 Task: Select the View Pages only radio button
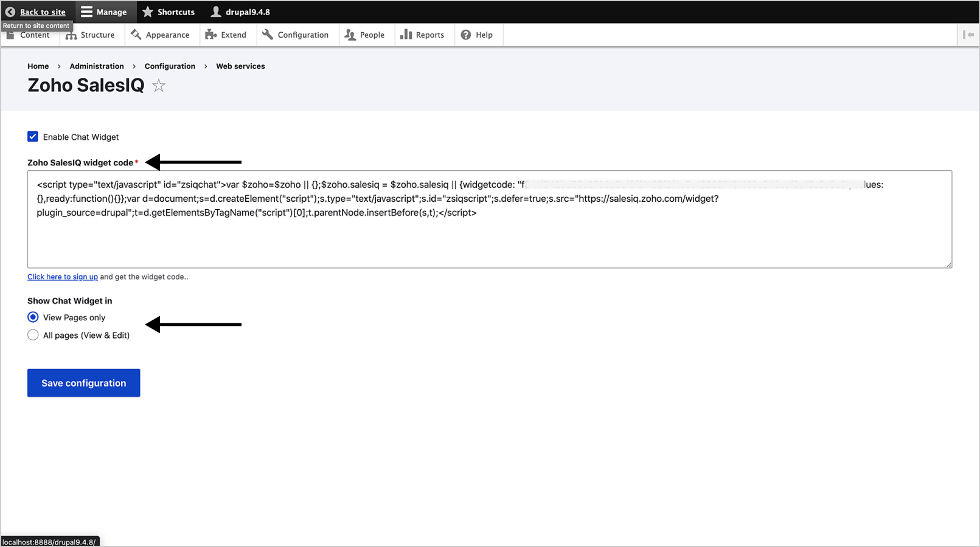[x=33, y=317]
